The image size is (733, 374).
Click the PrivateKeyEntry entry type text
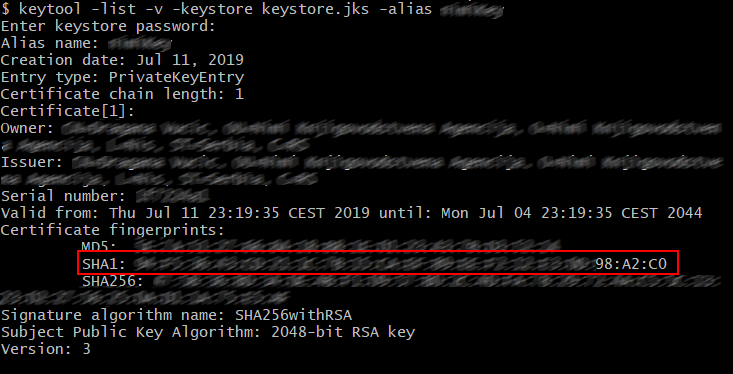[x=176, y=77]
